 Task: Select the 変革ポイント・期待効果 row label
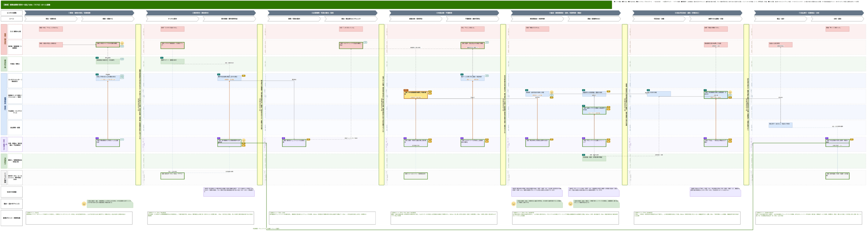click(x=12, y=218)
